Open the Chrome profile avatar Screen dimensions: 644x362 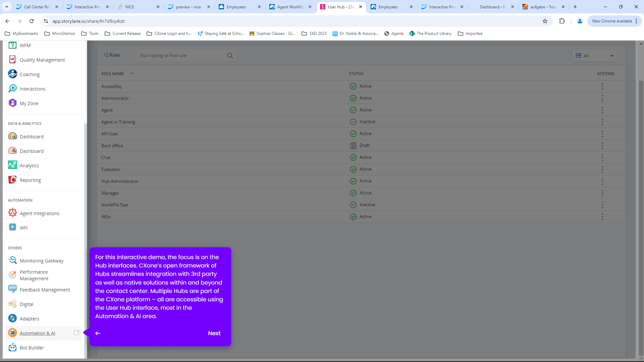pyautogui.click(x=580, y=21)
